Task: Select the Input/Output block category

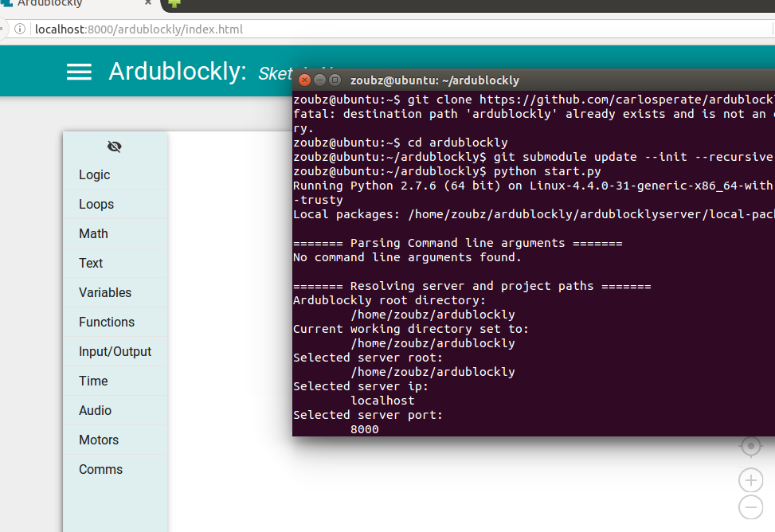Action: coord(115,351)
